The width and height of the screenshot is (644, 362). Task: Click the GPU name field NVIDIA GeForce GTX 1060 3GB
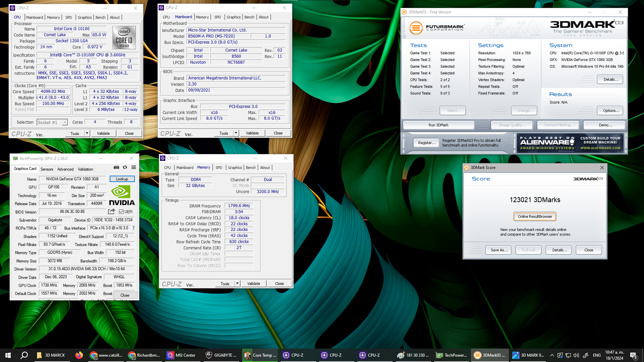(72, 179)
